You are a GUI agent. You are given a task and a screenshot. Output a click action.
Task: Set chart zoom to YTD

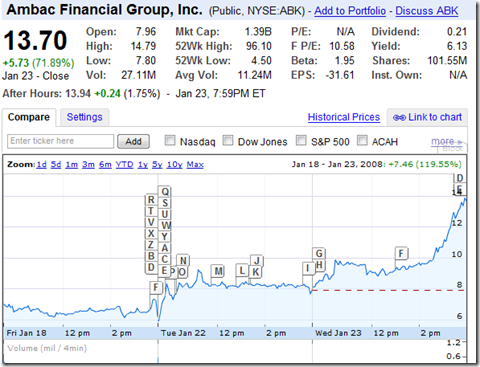[x=124, y=165]
